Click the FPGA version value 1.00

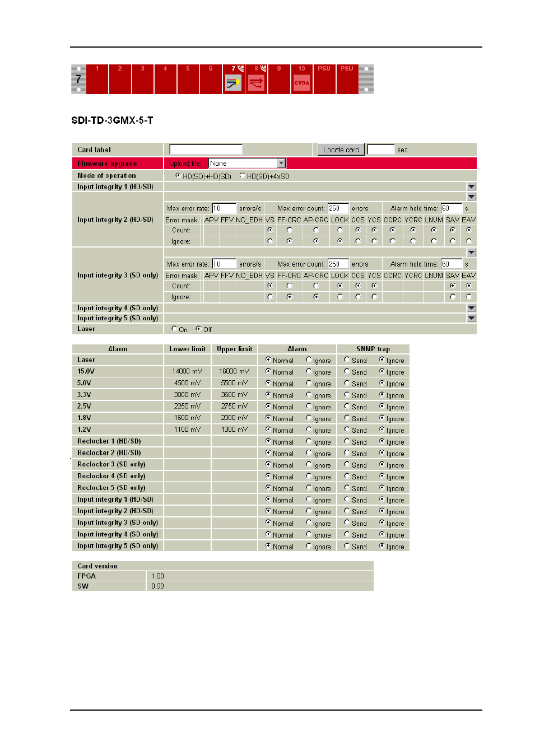[158, 576]
